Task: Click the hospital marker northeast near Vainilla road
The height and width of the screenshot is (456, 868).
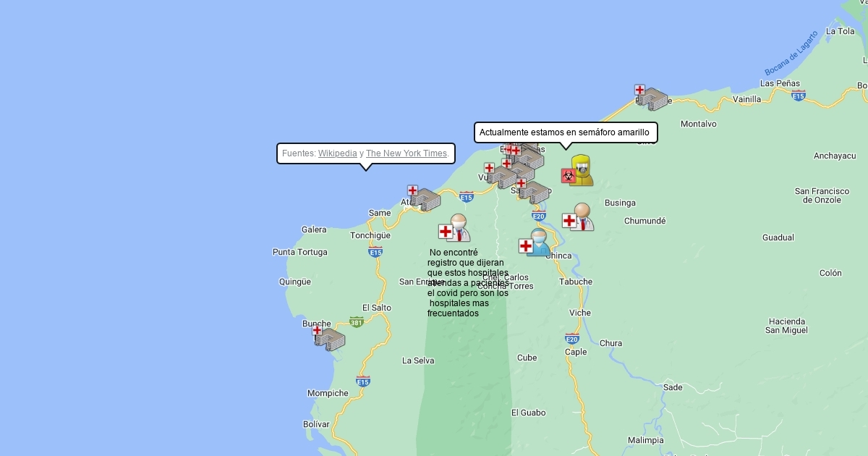Action: (652, 98)
